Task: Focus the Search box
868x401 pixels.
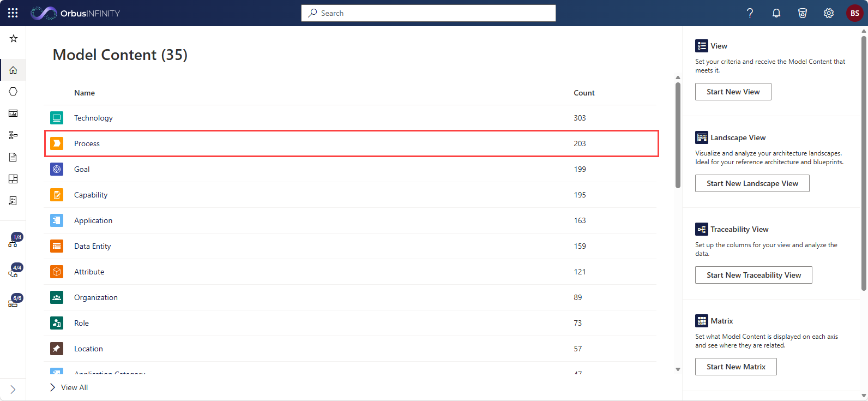Action: point(429,13)
